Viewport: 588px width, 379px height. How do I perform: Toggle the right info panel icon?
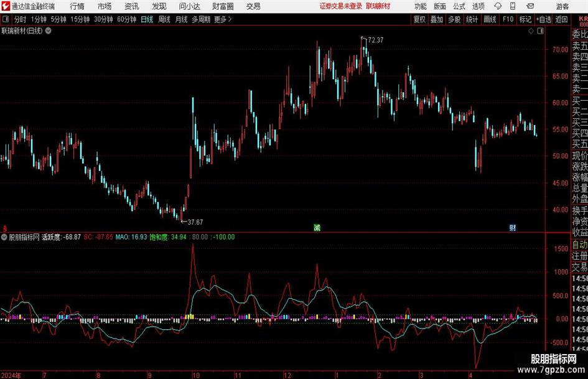click(x=540, y=31)
